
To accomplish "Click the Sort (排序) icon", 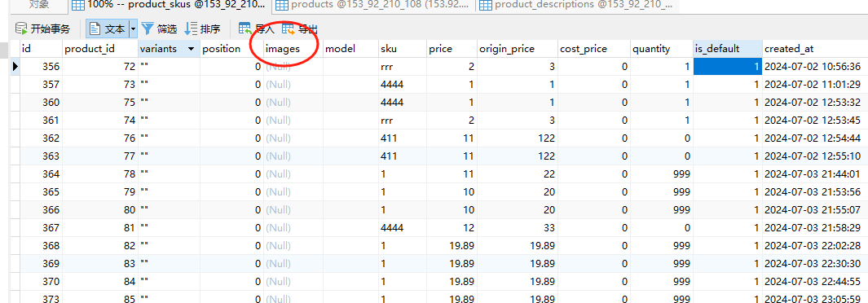I will pyautogui.click(x=191, y=29).
